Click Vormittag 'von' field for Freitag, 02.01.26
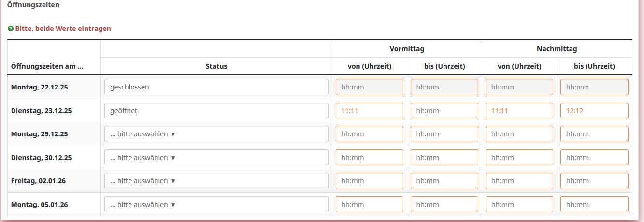This screenshot has width=644, height=222. click(x=369, y=181)
